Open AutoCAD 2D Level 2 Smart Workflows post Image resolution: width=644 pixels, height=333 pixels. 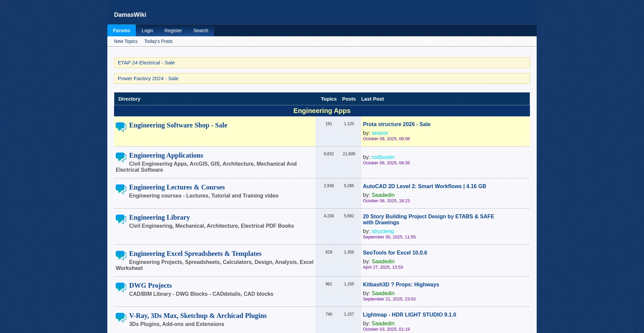pos(424,186)
